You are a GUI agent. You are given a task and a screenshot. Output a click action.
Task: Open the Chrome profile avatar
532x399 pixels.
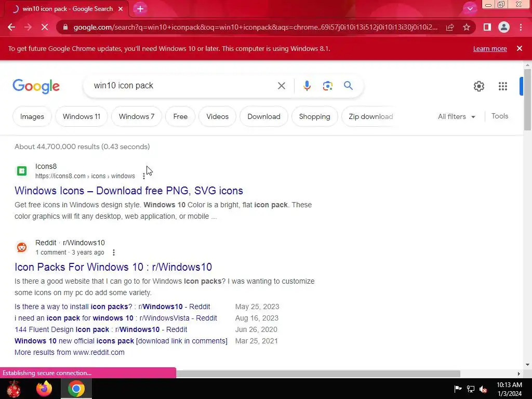[x=504, y=27]
